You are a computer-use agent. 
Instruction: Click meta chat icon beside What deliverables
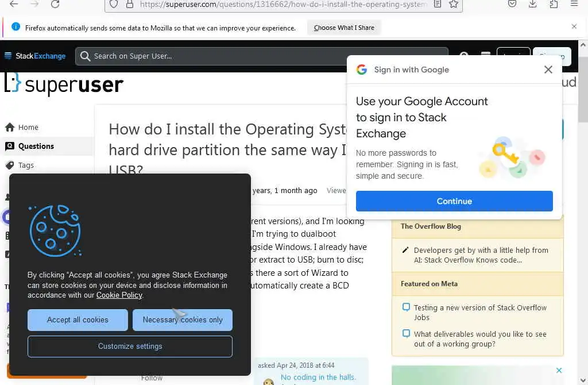coord(406,334)
